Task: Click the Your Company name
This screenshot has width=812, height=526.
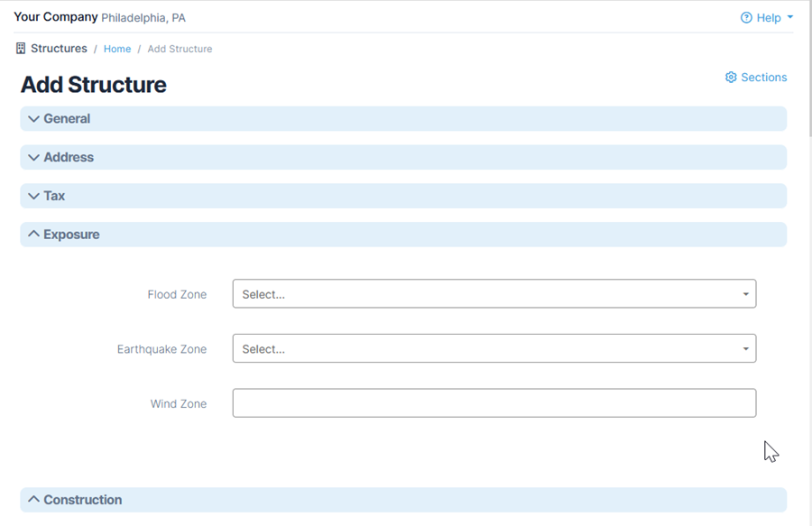Action: pos(55,17)
